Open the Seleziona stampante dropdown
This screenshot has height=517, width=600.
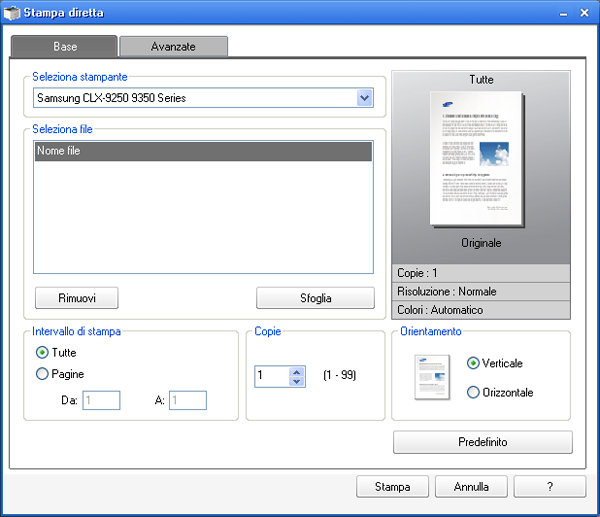[x=364, y=98]
